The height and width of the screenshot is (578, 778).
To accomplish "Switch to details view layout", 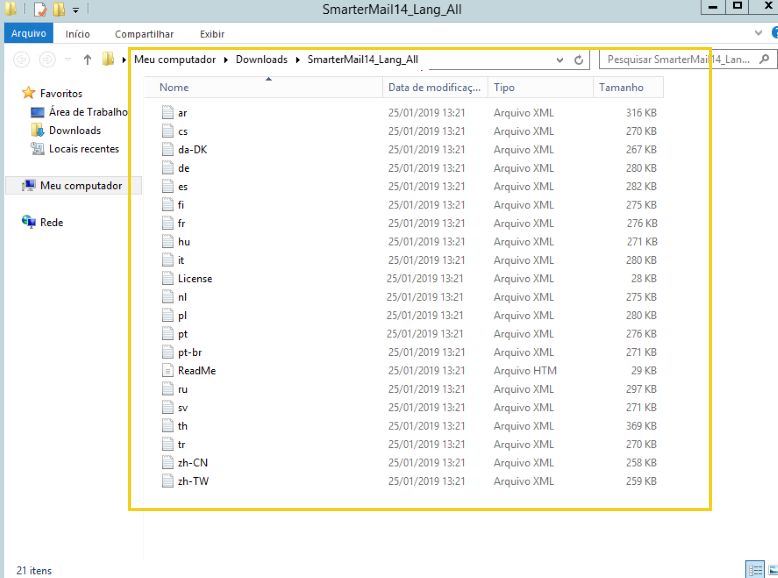I will click(755, 570).
